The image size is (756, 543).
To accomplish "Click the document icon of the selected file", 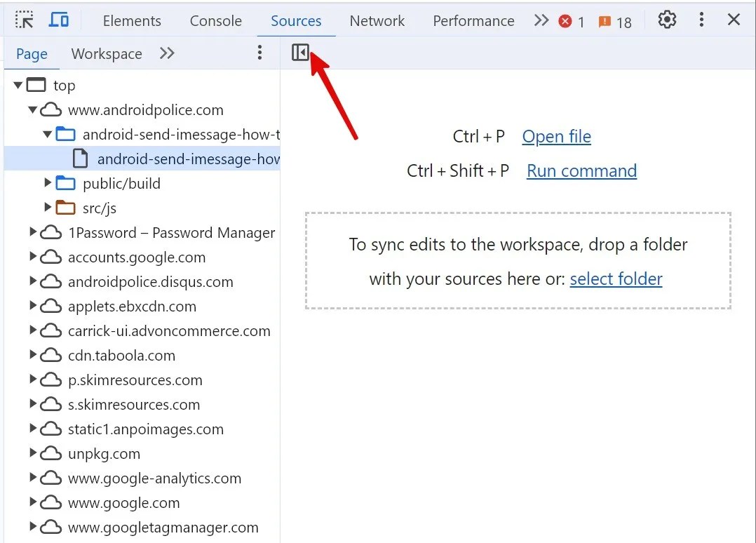I will click(x=79, y=158).
